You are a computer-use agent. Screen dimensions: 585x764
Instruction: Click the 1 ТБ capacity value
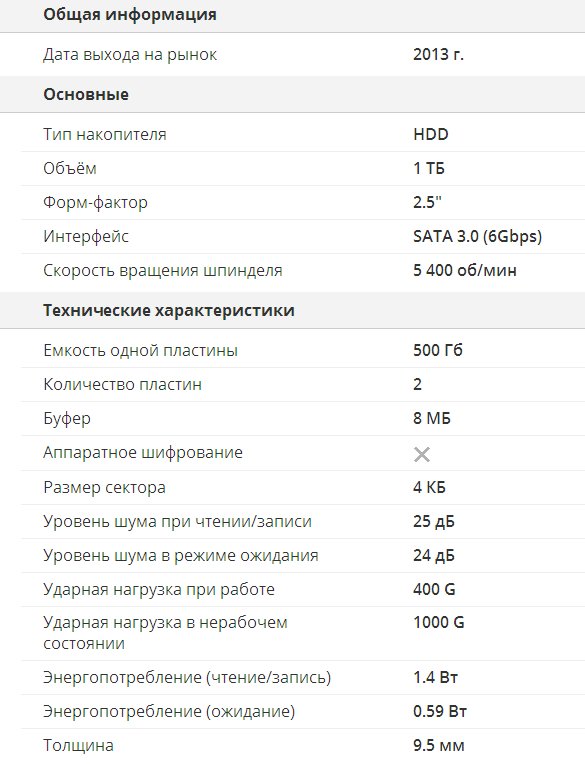[429, 168]
